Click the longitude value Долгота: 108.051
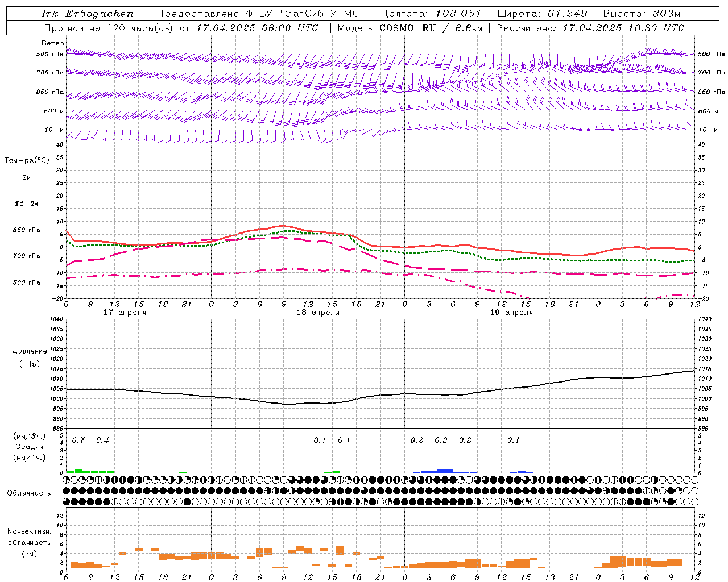728x582 pixels. [x=431, y=14]
